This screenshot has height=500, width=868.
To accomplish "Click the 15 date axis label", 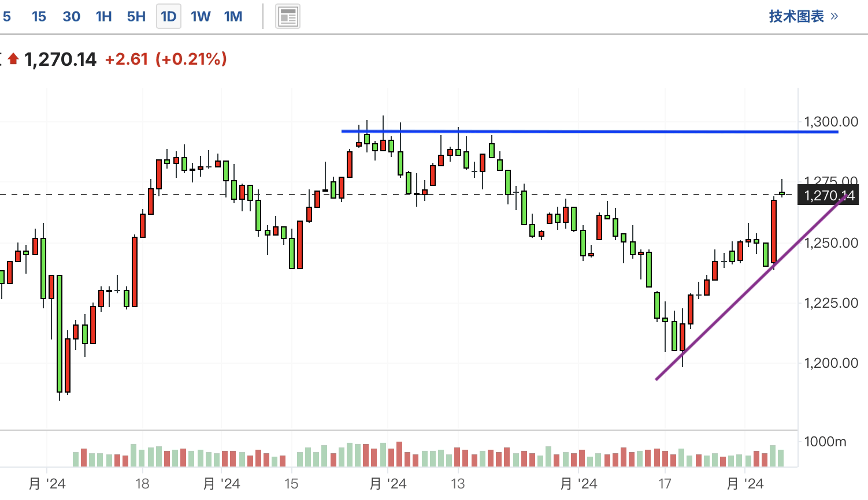I will coord(291,484).
